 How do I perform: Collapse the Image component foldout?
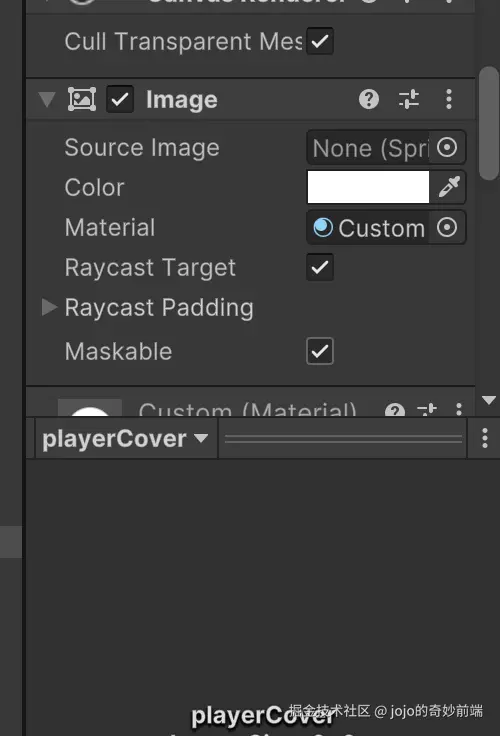[x=47, y=99]
